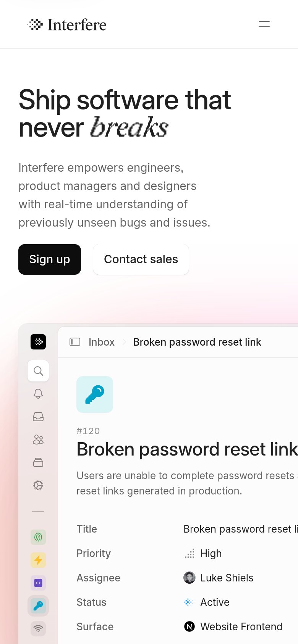Open the search icon in sidebar

click(x=38, y=371)
